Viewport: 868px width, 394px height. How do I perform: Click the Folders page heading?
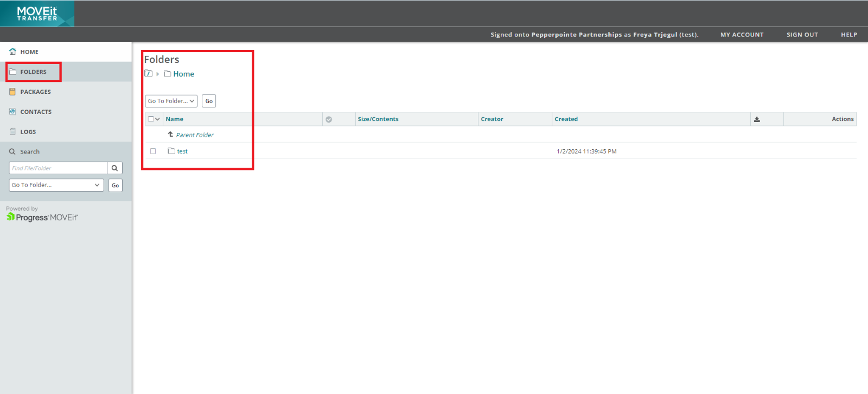coord(162,60)
